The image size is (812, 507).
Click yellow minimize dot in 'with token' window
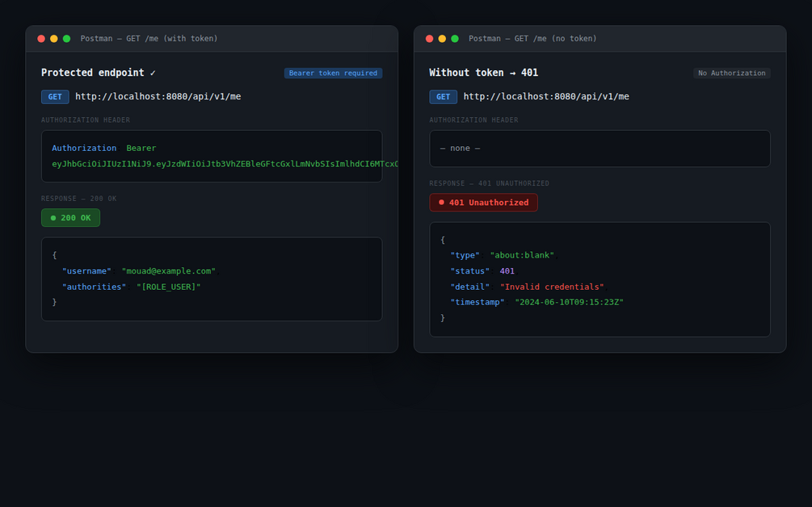pos(54,39)
